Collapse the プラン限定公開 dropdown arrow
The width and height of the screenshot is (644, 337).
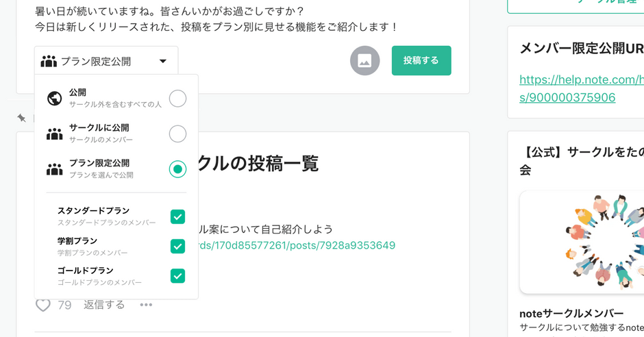click(163, 61)
